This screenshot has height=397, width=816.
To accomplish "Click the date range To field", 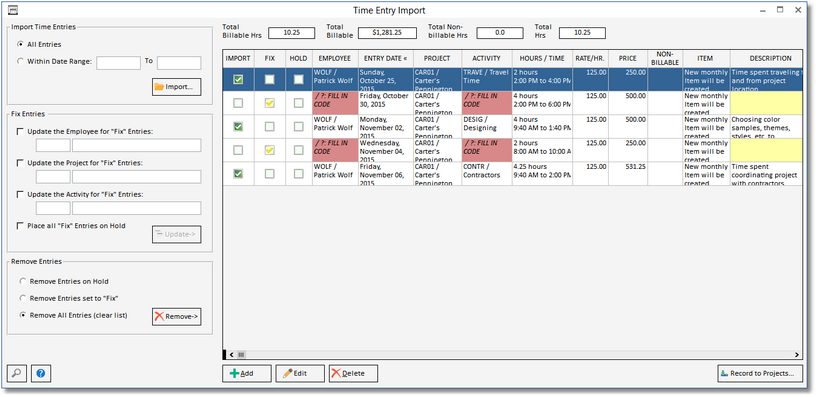I will pos(179,63).
